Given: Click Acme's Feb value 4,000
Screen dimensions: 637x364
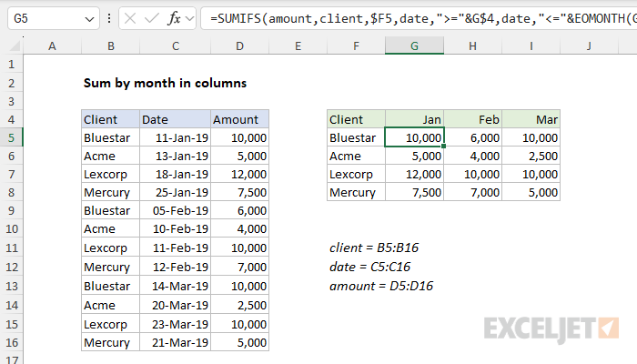Looking at the screenshot, I should 472,156.
